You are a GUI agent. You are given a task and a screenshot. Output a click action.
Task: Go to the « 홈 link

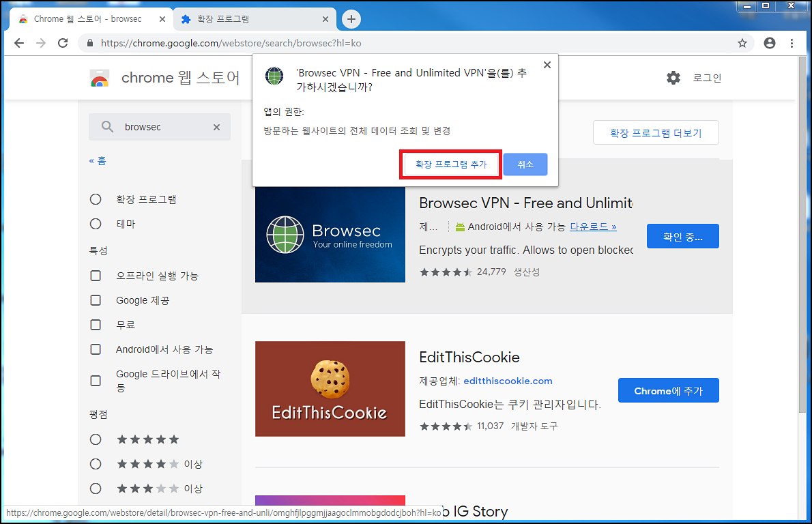(x=98, y=160)
